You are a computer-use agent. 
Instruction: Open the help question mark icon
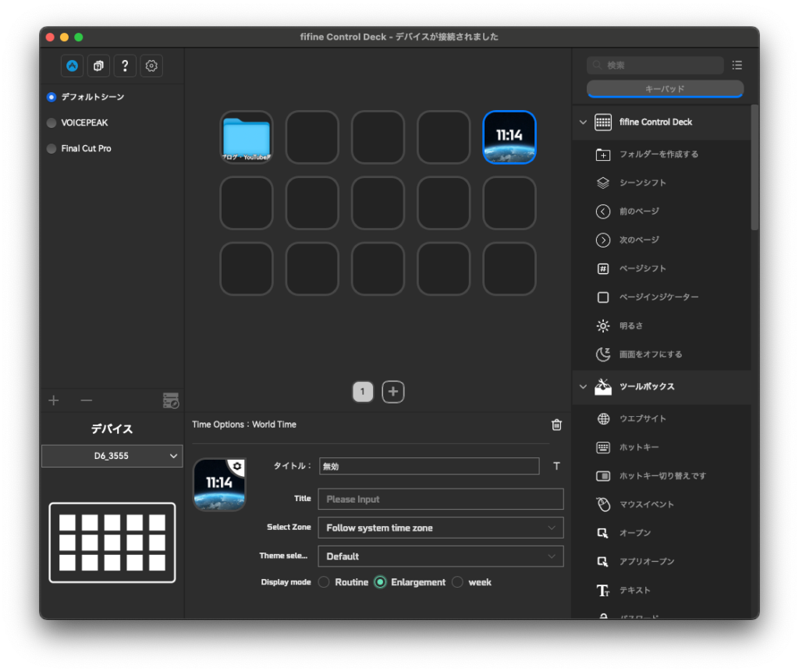pyautogui.click(x=125, y=66)
